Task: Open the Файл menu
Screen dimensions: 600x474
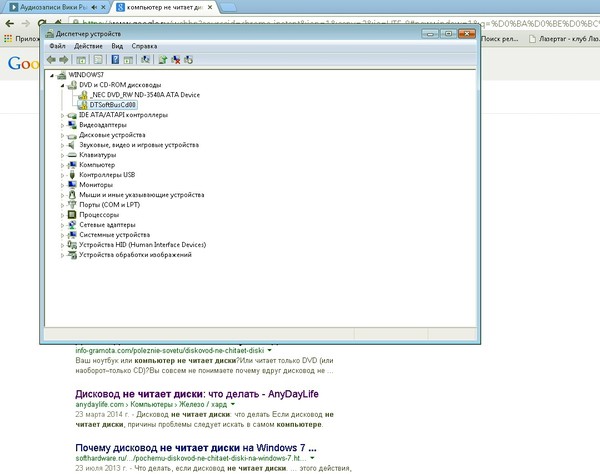Action: (57, 46)
